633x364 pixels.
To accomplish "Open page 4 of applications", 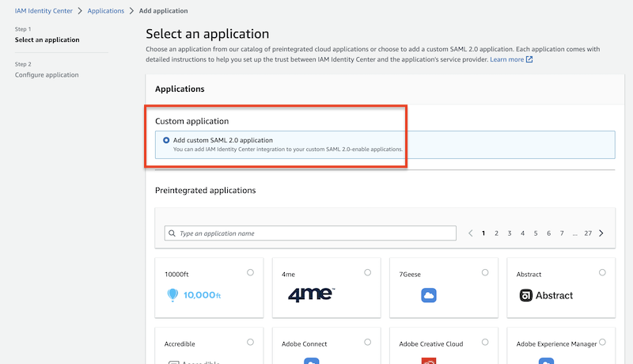I will (522, 233).
